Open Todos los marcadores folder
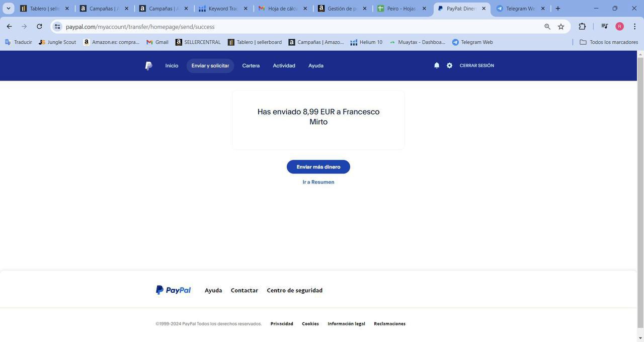The width and height of the screenshot is (644, 342). (x=609, y=42)
